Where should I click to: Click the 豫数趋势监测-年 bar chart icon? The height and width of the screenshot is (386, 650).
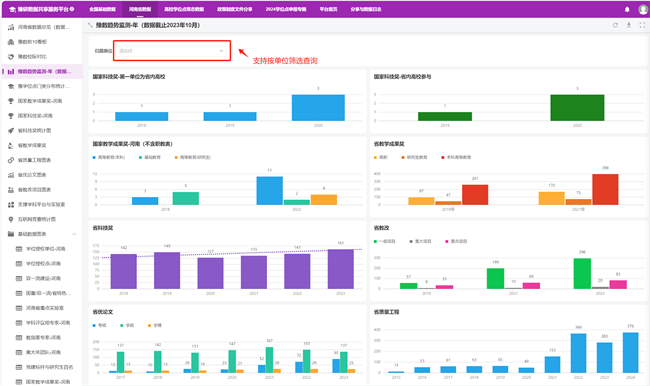pos(11,72)
